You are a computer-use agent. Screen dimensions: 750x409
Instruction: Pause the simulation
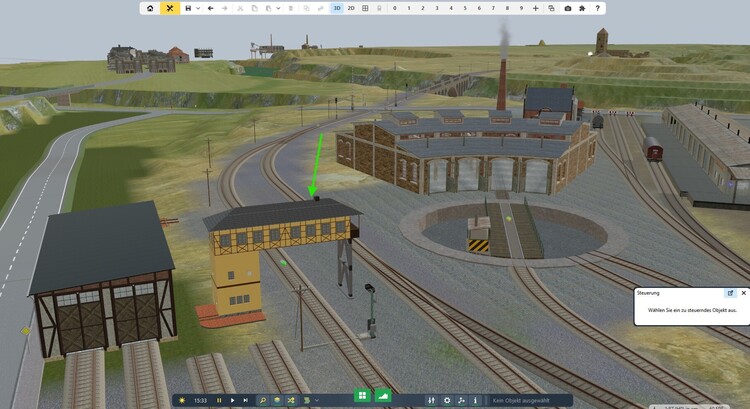coord(219,400)
